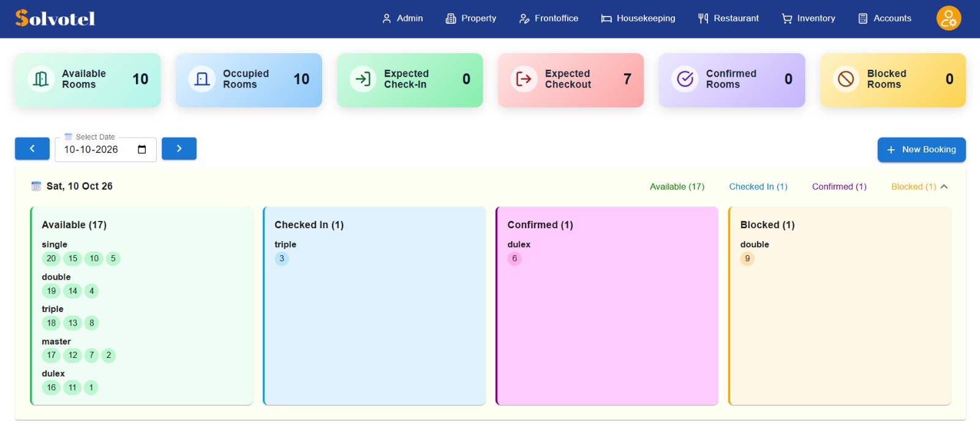The width and height of the screenshot is (980, 424).
Task: Click the calendar icon beside Sat, 10 Oct 26
Action: (36, 186)
